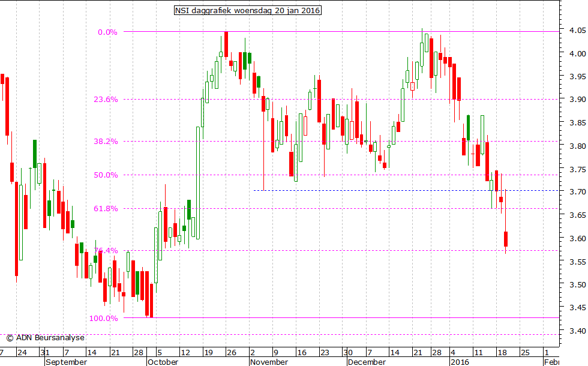Click the '23.6%' Fibonacci level label
The image size is (588, 366).
(106, 100)
